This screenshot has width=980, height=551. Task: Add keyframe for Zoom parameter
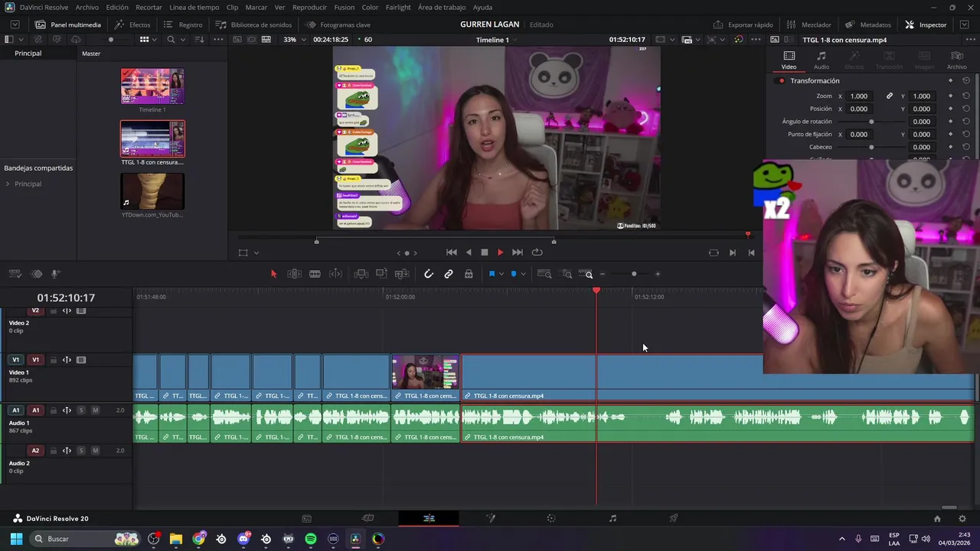[950, 96]
